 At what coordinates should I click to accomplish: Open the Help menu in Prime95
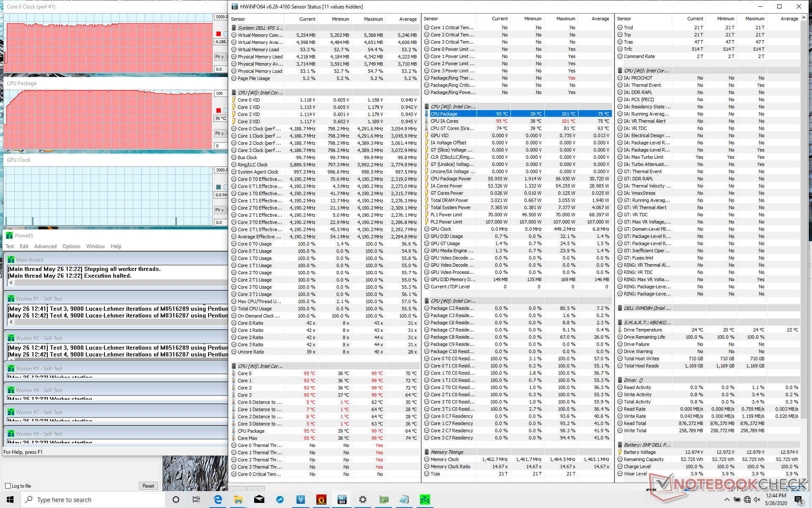pyautogui.click(x=116, y=246)
